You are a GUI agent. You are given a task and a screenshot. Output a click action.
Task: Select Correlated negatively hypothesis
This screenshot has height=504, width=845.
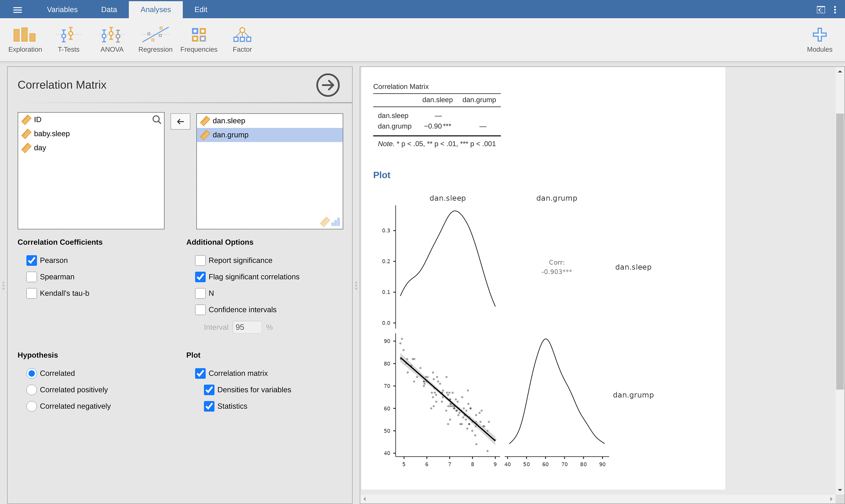tap(32, 406)
